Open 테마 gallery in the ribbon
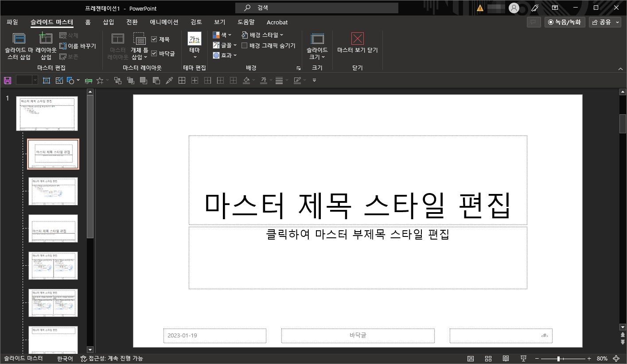 (x=195, y=44)
